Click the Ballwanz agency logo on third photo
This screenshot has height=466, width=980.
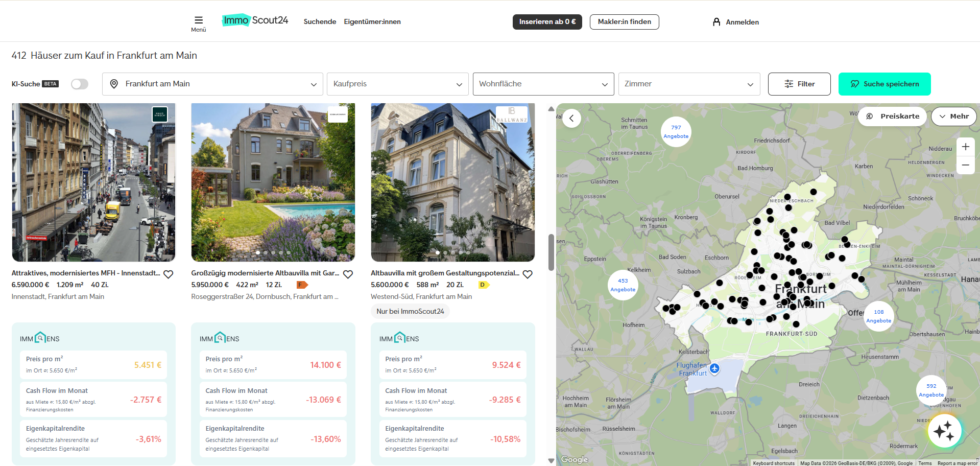[511, 114]
